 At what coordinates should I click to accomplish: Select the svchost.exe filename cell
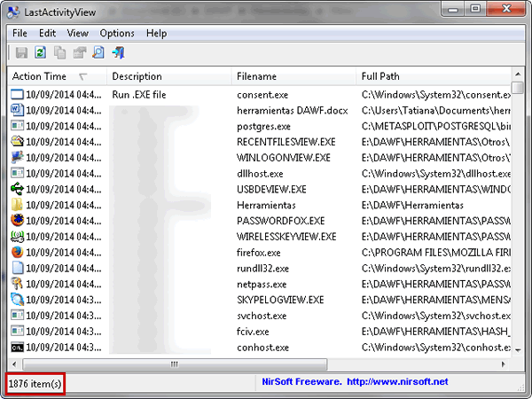click(262, 316)
